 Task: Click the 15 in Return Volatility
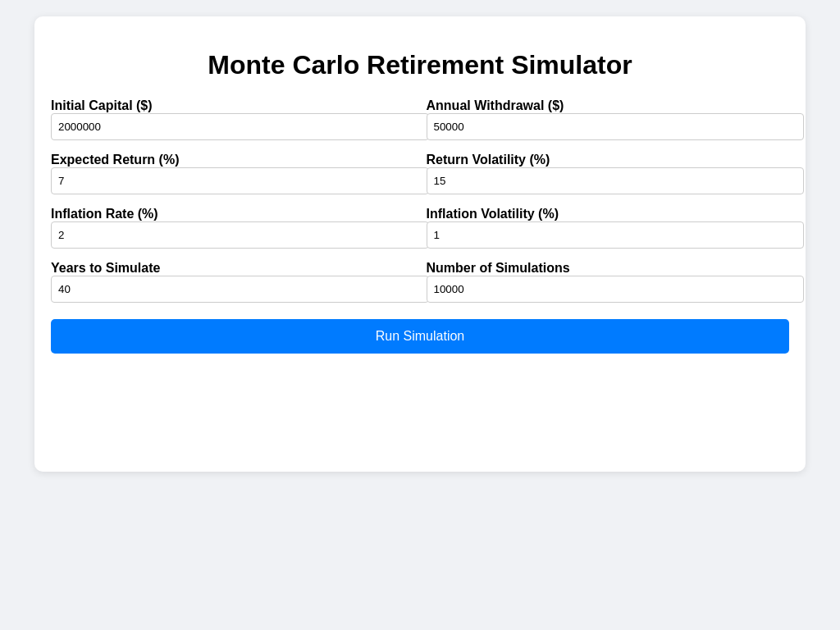click(x=441, y=180)
